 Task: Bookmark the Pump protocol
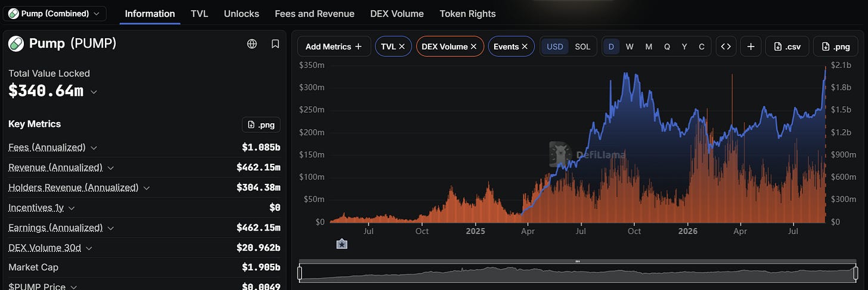click(x=275, y=43)
